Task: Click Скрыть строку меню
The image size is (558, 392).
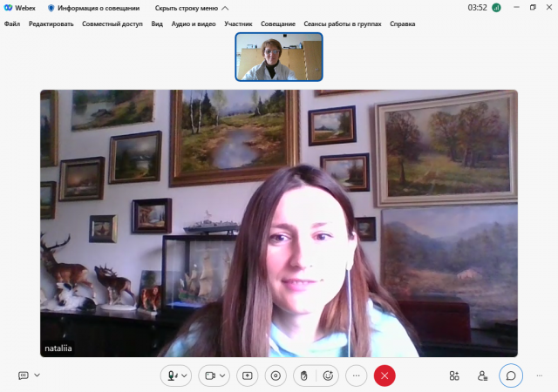Action: [x=192, y=8]
